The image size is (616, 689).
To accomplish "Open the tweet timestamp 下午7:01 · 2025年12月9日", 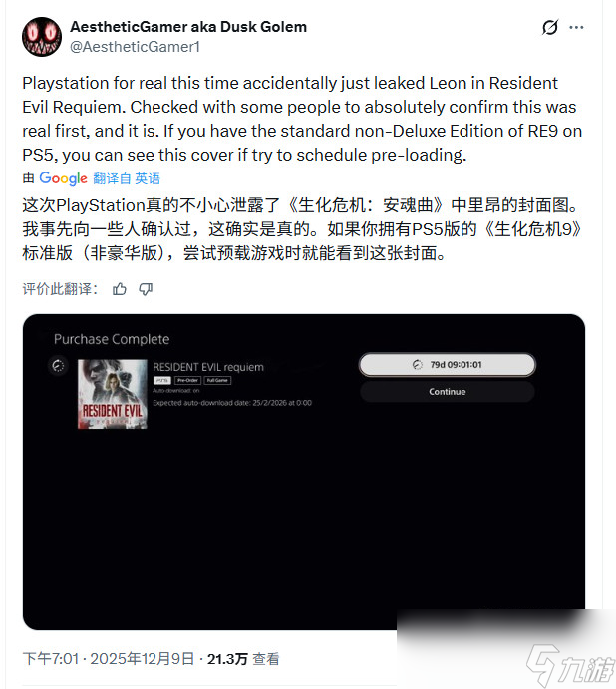I will click(108, 659).
